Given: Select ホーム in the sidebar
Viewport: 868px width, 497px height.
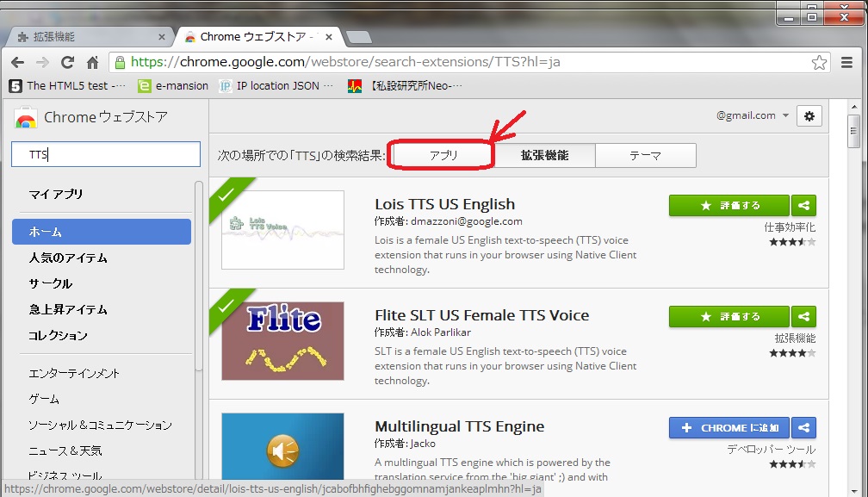Looking at the screenshot, I should click(102, 232).
